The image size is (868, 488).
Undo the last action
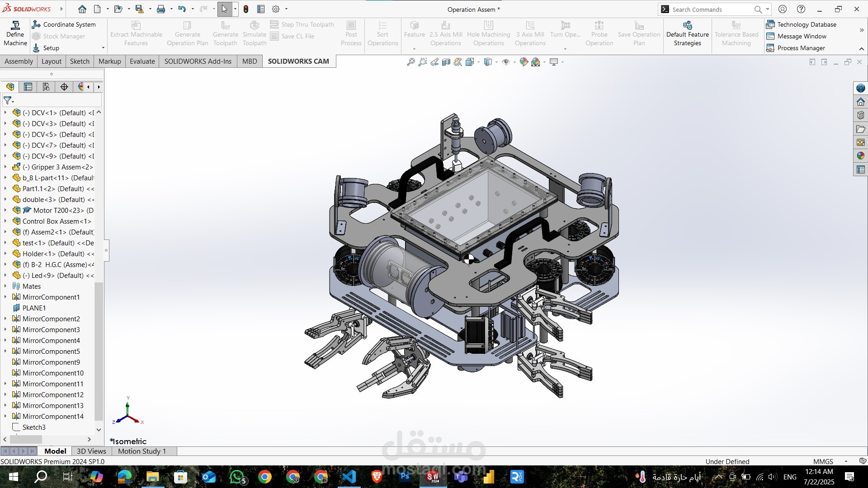182,9
